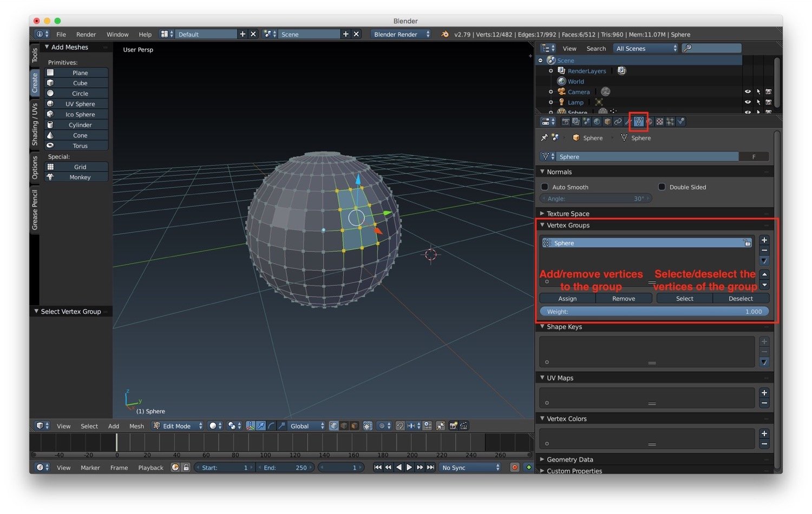Open the Physics properties tab icon

680,122
